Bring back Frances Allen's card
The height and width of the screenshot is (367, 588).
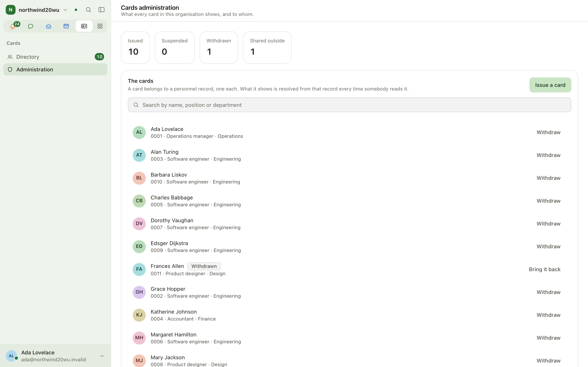545,269
